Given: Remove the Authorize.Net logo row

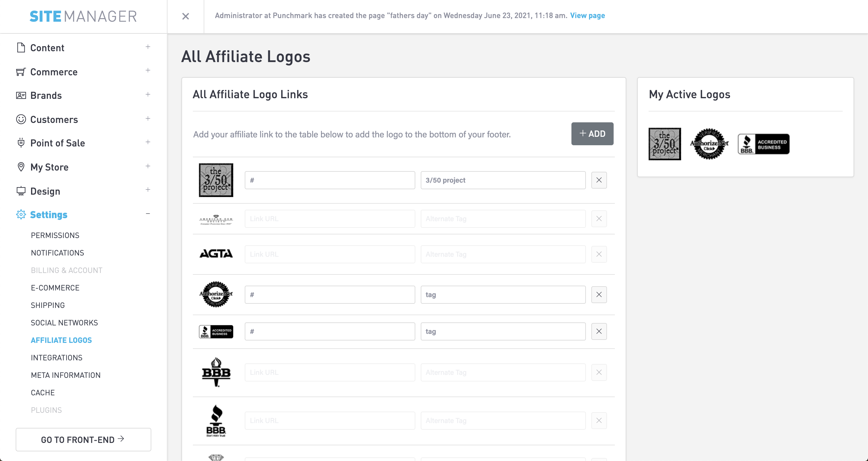Looking at the screenshot, I should click(x=599, y=295).
